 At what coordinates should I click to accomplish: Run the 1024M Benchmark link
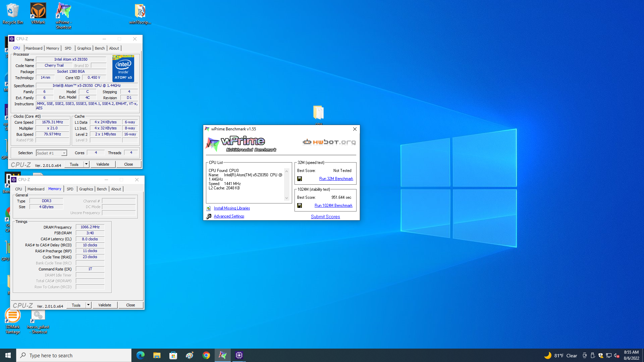[x=333, y=205]
